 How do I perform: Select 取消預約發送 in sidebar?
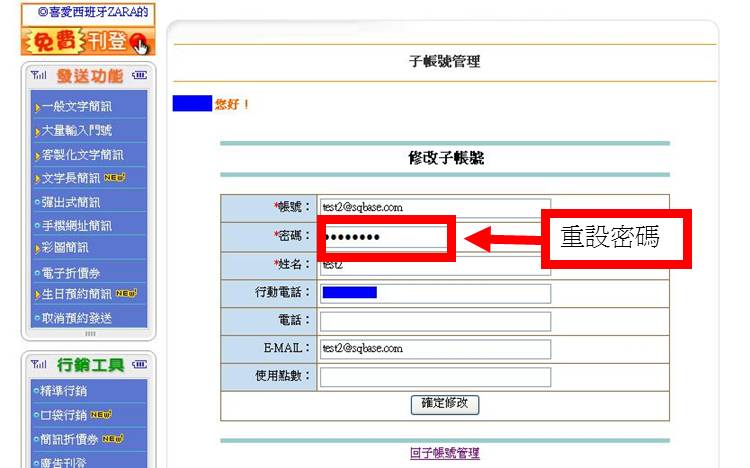click(76, 318)
